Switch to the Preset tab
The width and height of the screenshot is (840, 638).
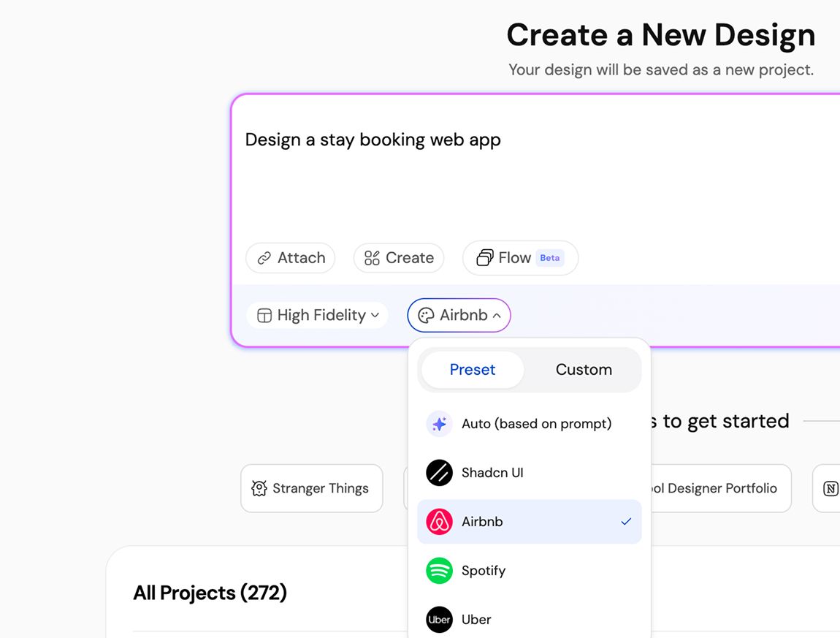coord(473,370)
